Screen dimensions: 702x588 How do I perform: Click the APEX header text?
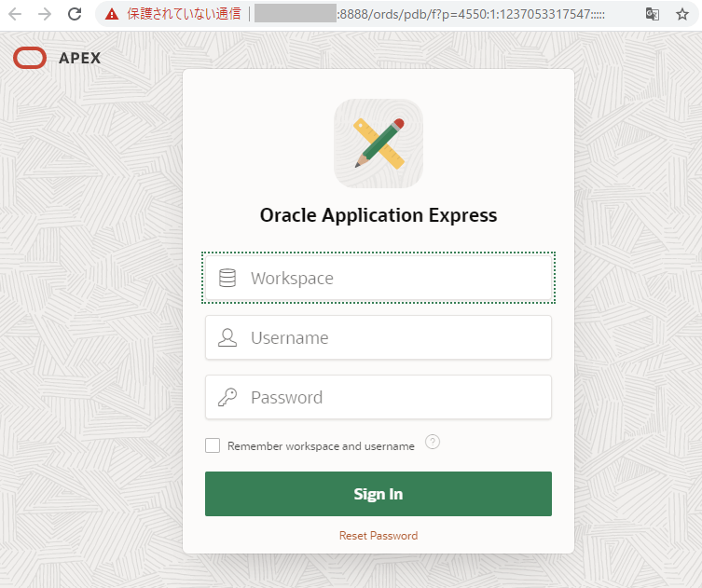[x=79, y=58]
